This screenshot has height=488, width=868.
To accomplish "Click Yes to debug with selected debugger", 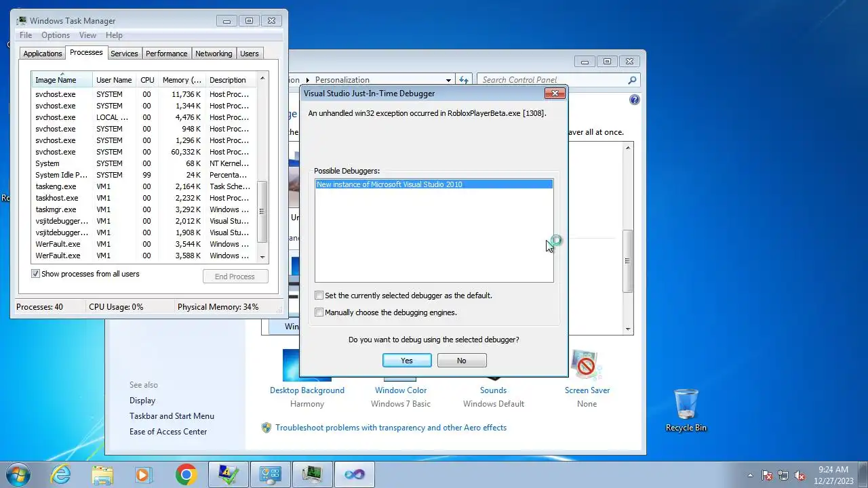I will pos(407,361).
